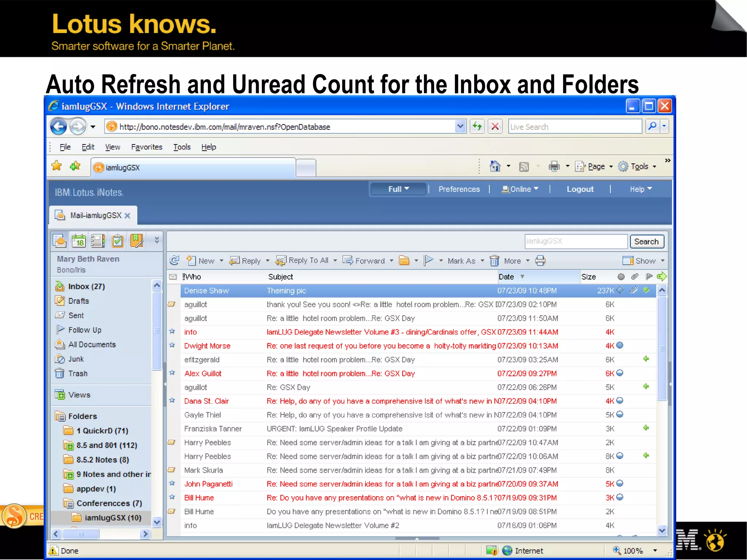
Task: Open the Forward dropdown arrow
Action: tap(391, 261)
